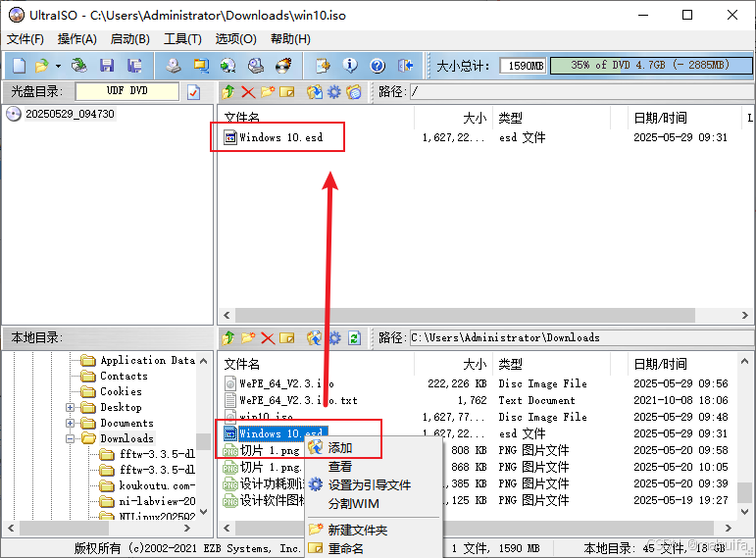Choose 新建文件夹 from the context menu
This screenshot has height=558, width=756.
point(375,530)
